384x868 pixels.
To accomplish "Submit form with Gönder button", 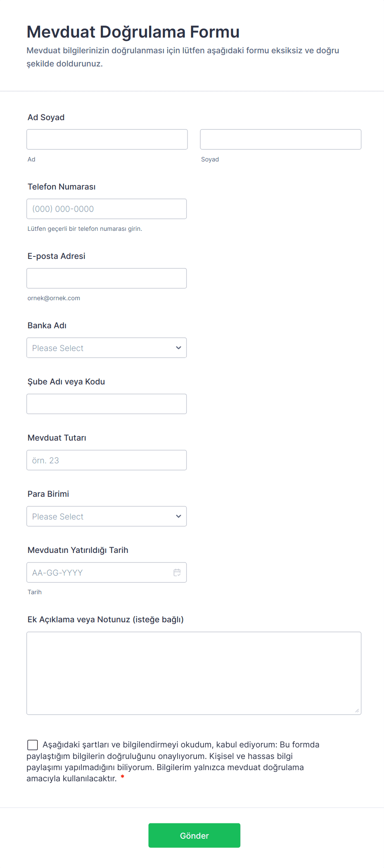I will point(194,835).
